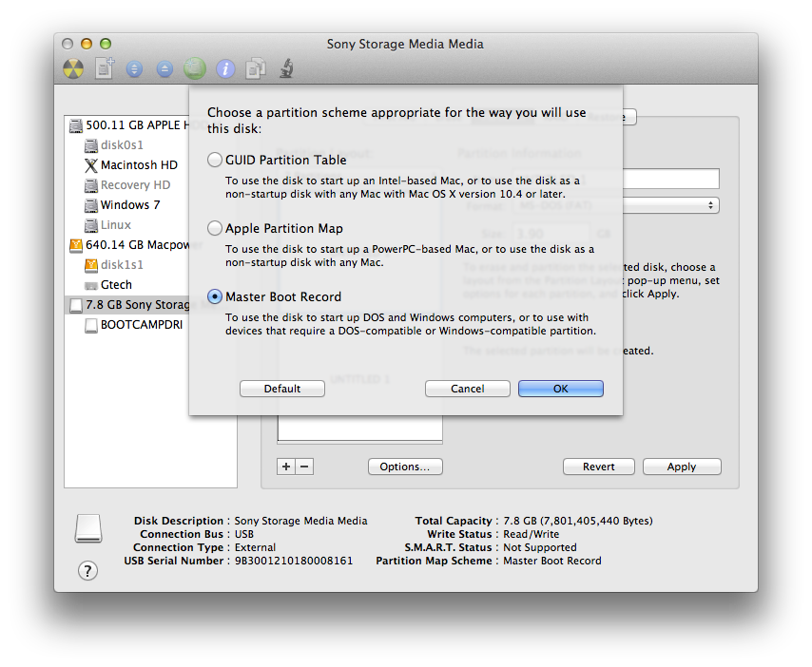Viewport: 812px width, 667px height.
Task: Remove partition with the minus button
Action: tap(304, 467)
